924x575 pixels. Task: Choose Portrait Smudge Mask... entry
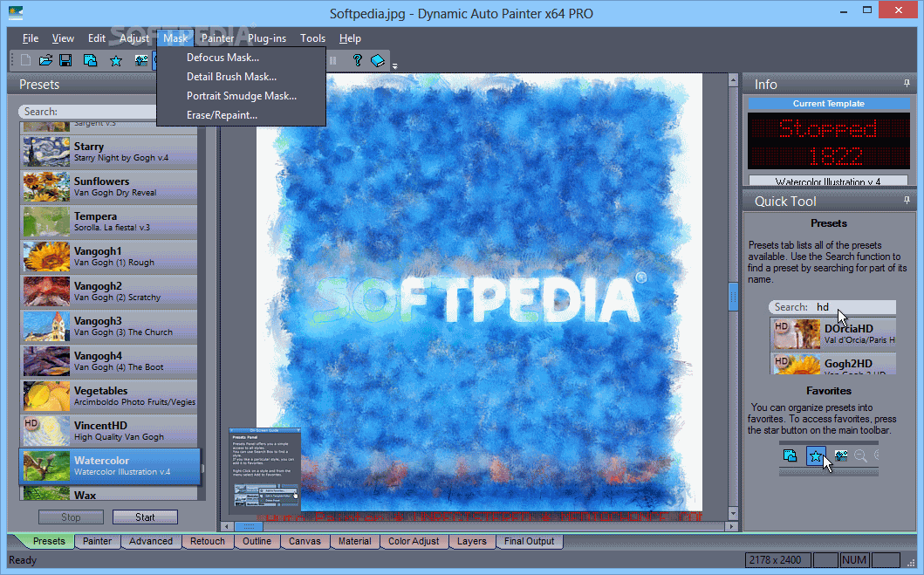click(x=242, y=95)
